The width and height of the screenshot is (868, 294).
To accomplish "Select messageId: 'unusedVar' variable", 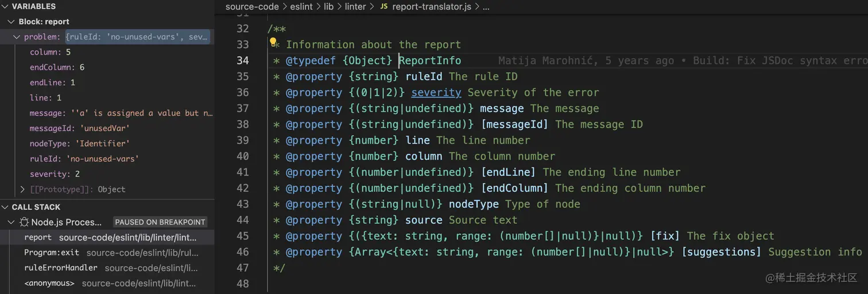I will click(80, 128).
